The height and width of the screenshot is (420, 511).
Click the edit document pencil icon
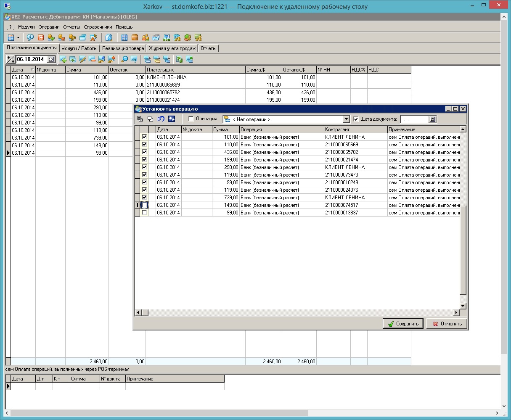82,59
